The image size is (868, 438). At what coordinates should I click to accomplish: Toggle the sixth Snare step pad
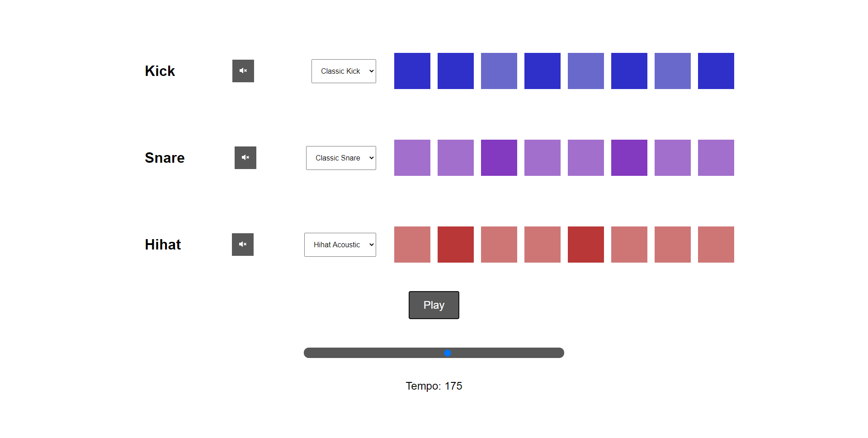coord(629,158)
